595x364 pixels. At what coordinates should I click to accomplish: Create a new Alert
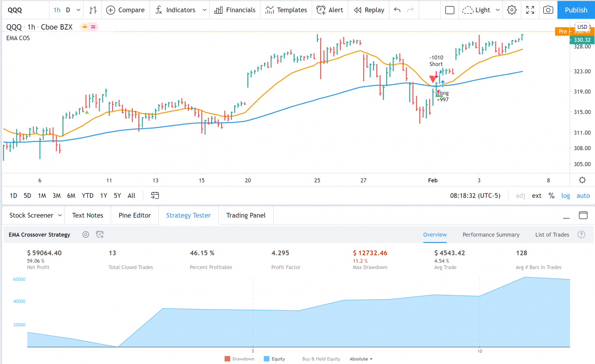(330, 10)
